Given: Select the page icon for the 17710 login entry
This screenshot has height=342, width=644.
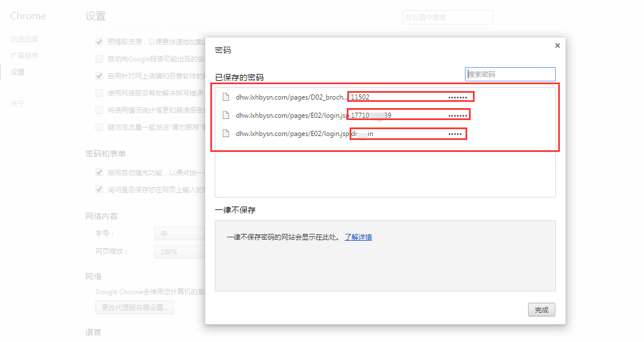Looking at the screenshot, I should click(x=226, y=115).
